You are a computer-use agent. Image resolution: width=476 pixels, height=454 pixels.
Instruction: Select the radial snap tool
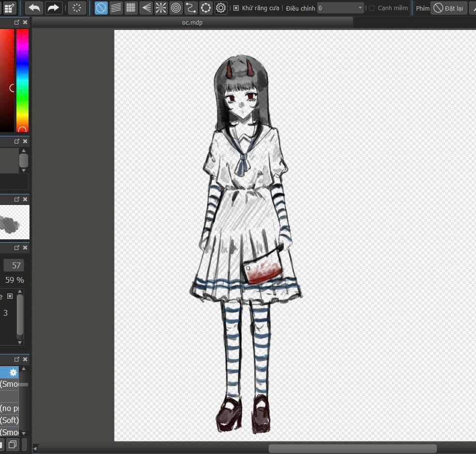click(x=161, y=8)
